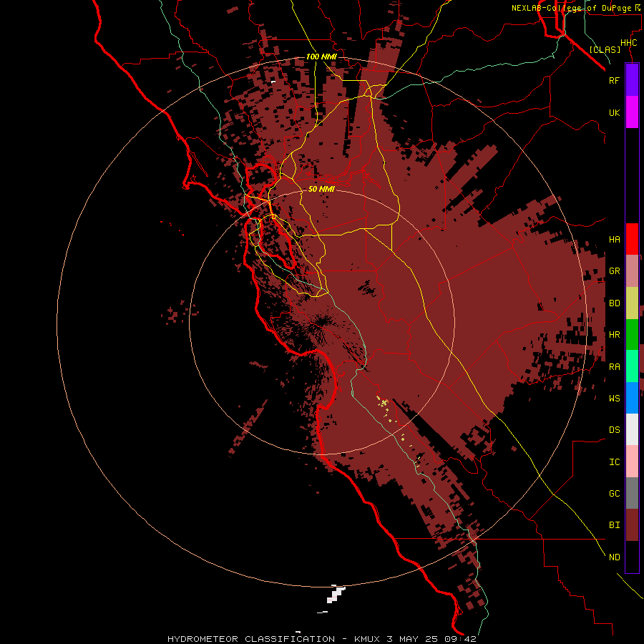This screenshot has height=644, width=644.
Task: Click the HR legend label
Action: pyautogui.click(x=614, y=335)
